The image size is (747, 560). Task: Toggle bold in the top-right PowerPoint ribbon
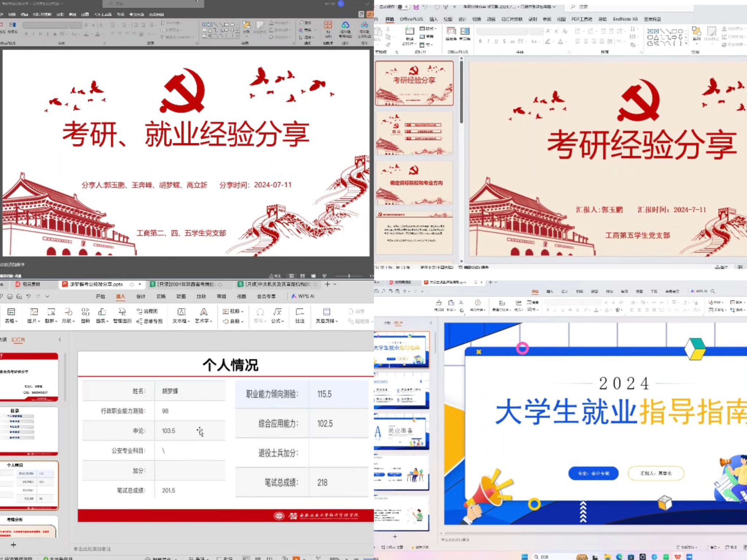pos(480,42)
